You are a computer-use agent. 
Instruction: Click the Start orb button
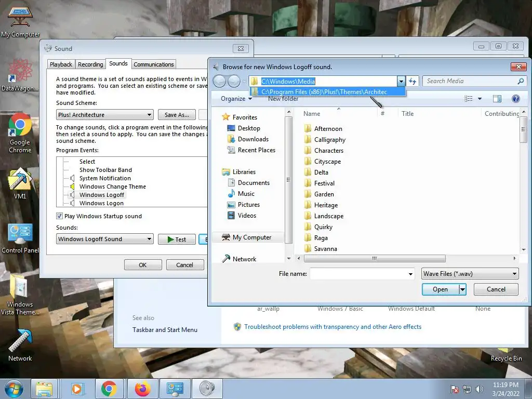pyautogui.click(x=14, y=389)
